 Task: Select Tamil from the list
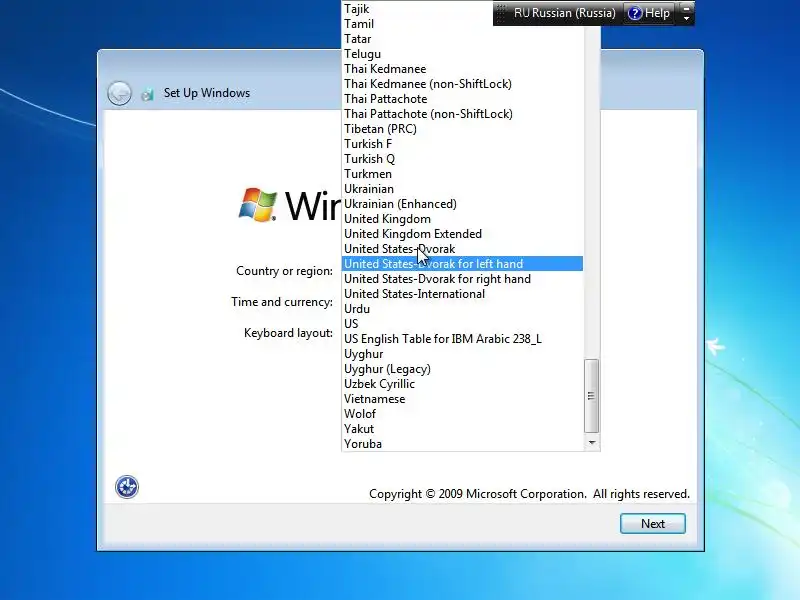[462, 24]
